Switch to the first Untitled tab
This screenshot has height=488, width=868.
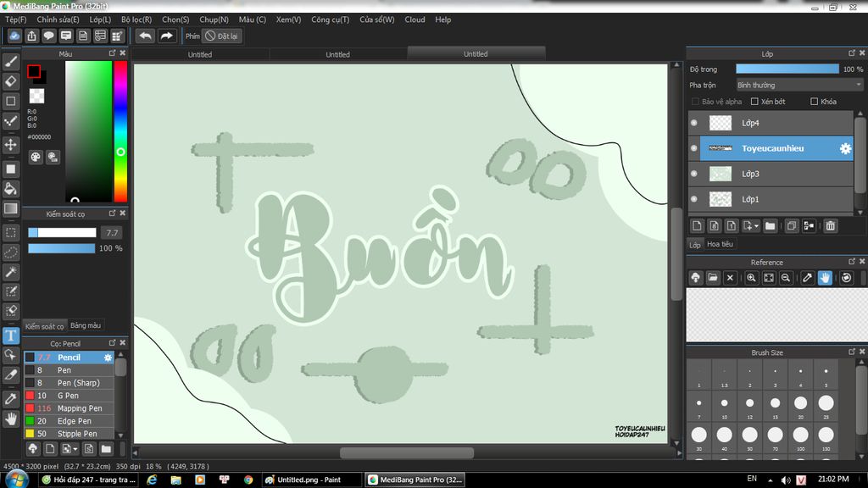tap(200, 54)
